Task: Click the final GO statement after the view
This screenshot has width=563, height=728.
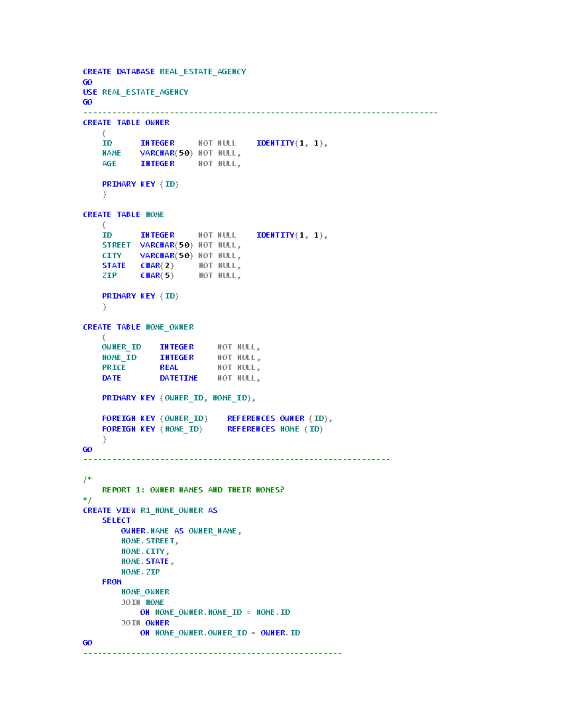Action: pos(86,642)
